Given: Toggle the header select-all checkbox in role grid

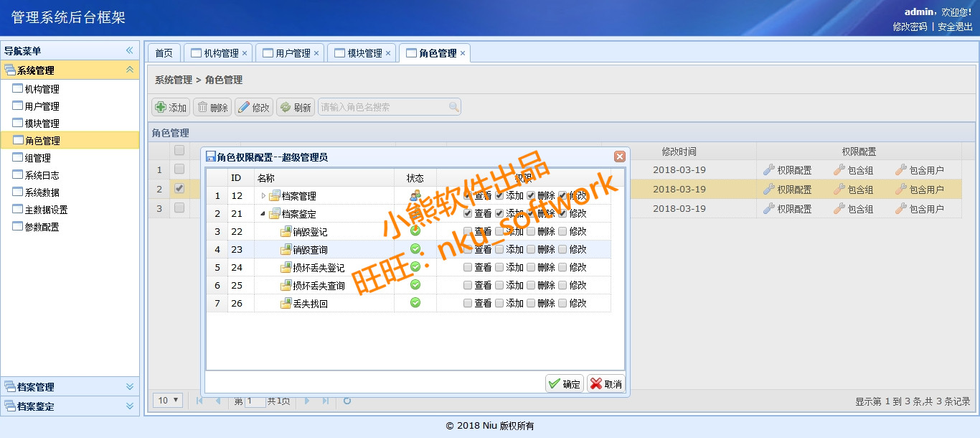Looking at the screenshot, I should click(179, 151).
